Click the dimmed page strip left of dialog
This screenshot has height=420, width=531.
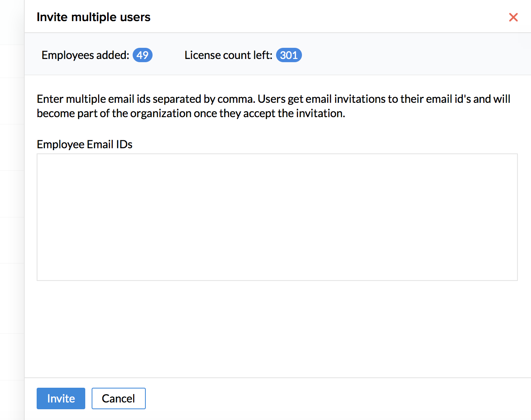(12, 199)
